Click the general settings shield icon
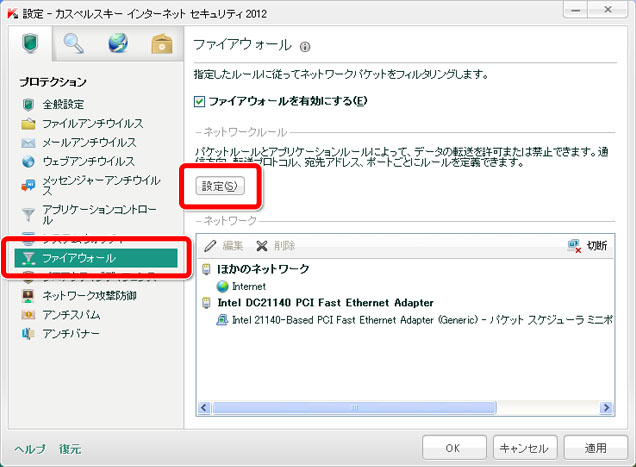 pos(28,105)
